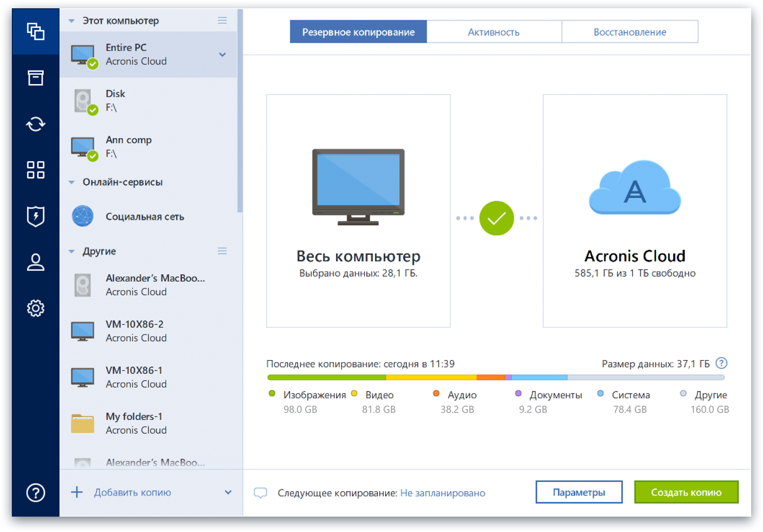Image resolution: width=763 pixels, height=532 pixels.
Task: Open Help via the question mark icon
Action: coord(36,492)
